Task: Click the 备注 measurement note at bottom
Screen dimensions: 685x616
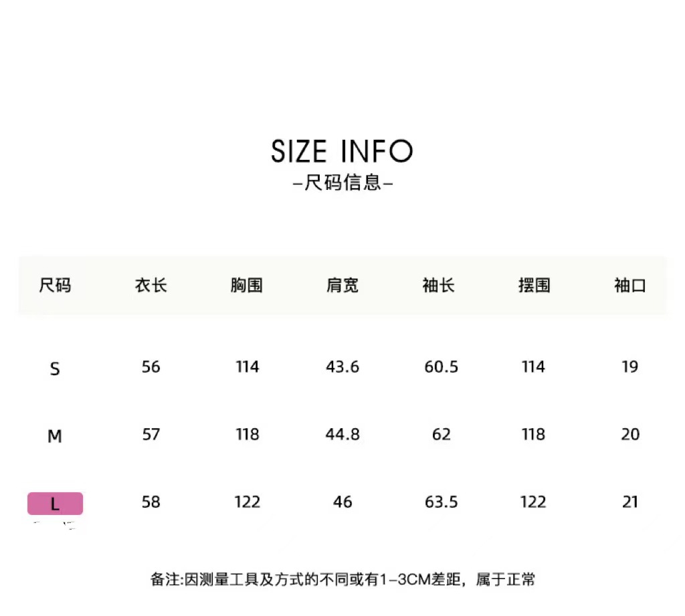Action: (342, 579)
